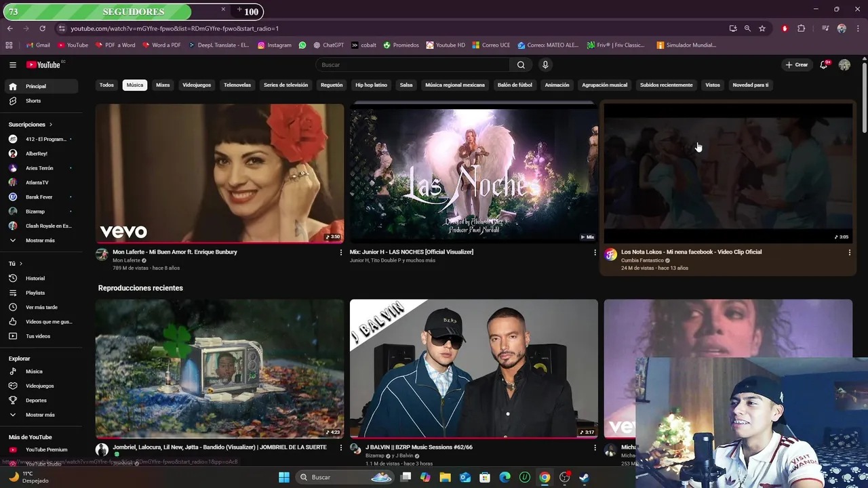The image size is (868, 488).
Task: Expand the Suscripciones section arrow
Action: [50, 125]
